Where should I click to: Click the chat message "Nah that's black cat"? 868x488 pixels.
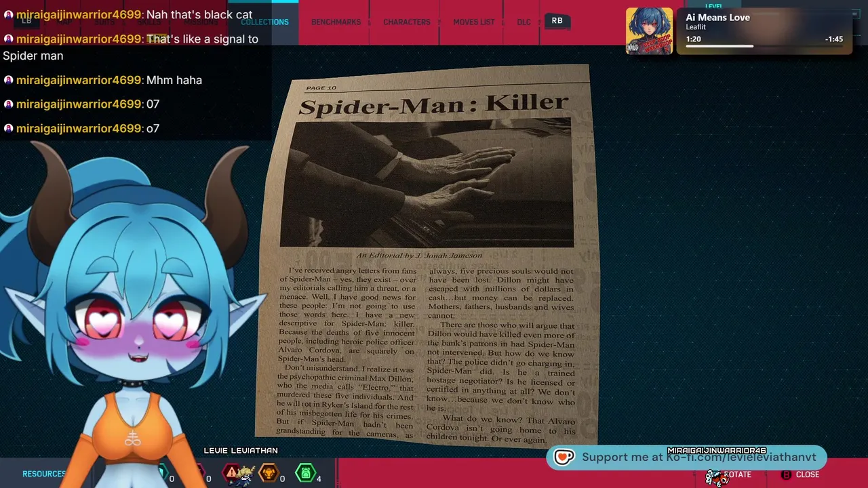(x=199, y=14)
